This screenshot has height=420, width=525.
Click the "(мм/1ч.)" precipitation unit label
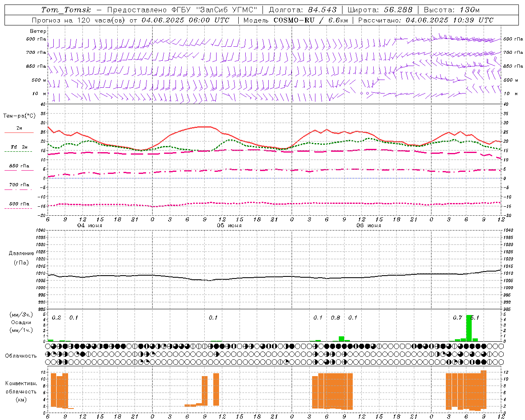[21, 330]
